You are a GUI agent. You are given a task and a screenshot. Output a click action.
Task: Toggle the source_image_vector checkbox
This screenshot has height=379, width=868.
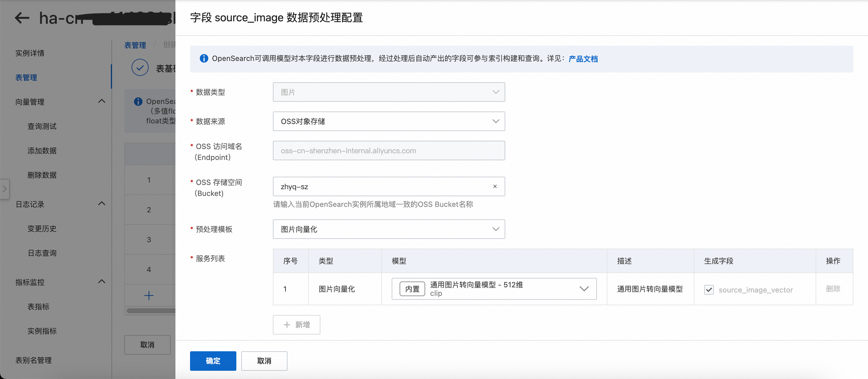pos(709,290)
